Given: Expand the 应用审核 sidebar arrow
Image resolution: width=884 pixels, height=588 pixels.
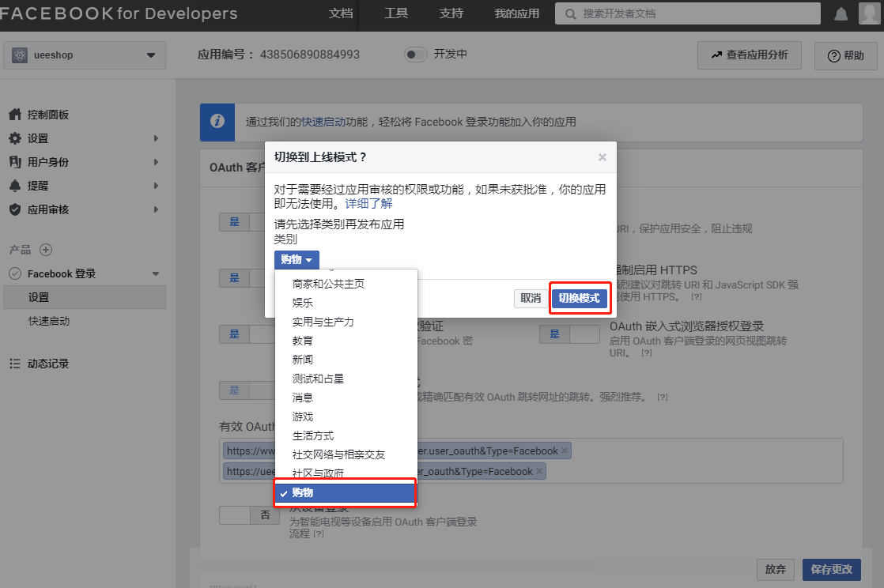Looking at the screenshot, I should tap(157, 209).
